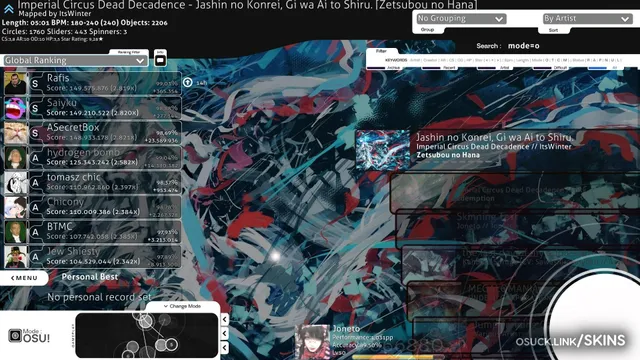Click the Joneto username in the user panel
The height and width of the screenshot is (360, 640).
346,329
